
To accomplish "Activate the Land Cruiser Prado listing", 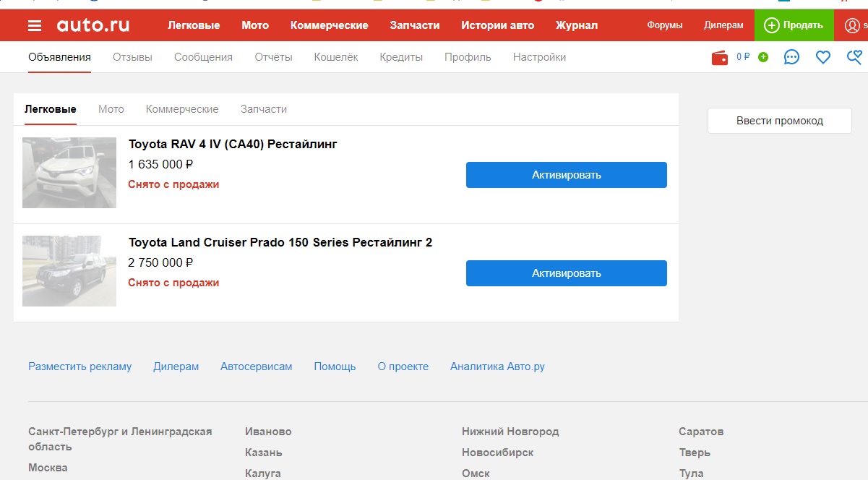I will point(567,273).
